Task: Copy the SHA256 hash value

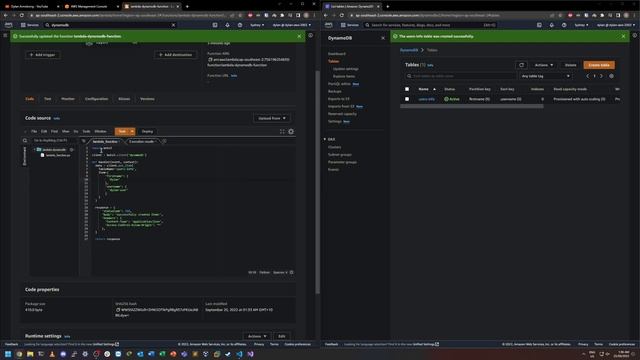Action: coord(118,310)
